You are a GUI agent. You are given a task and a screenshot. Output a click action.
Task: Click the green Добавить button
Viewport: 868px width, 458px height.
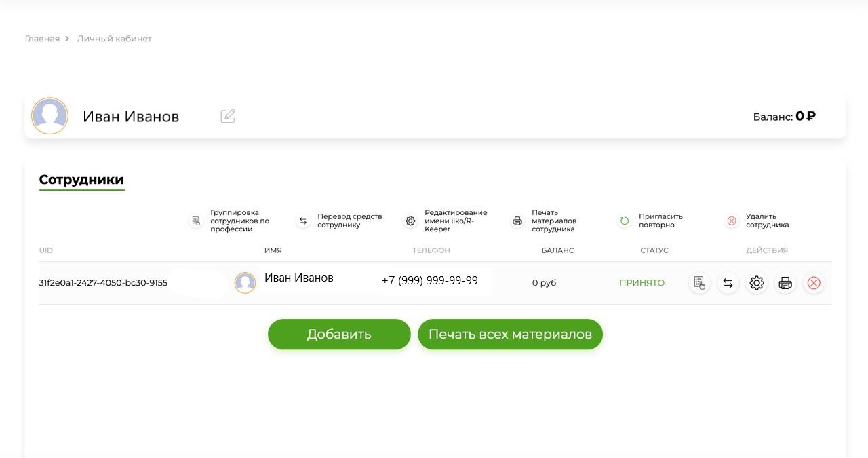point(339,335)
